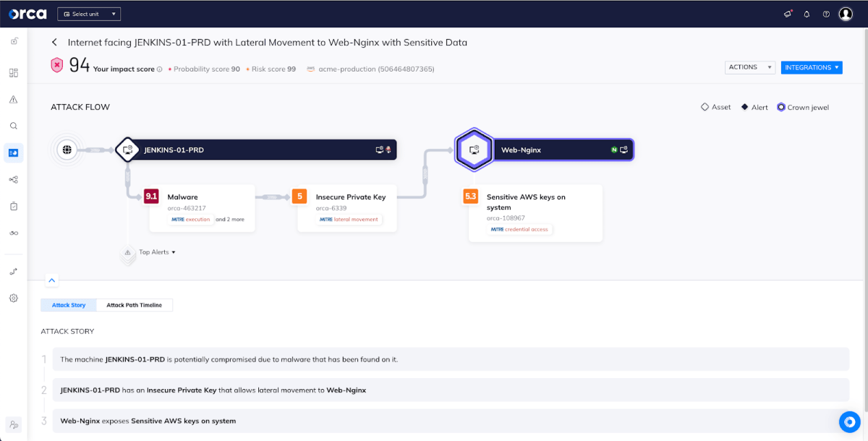868x441 pixels.
Task: Click Risk score 99
Action: coord(271,69)
